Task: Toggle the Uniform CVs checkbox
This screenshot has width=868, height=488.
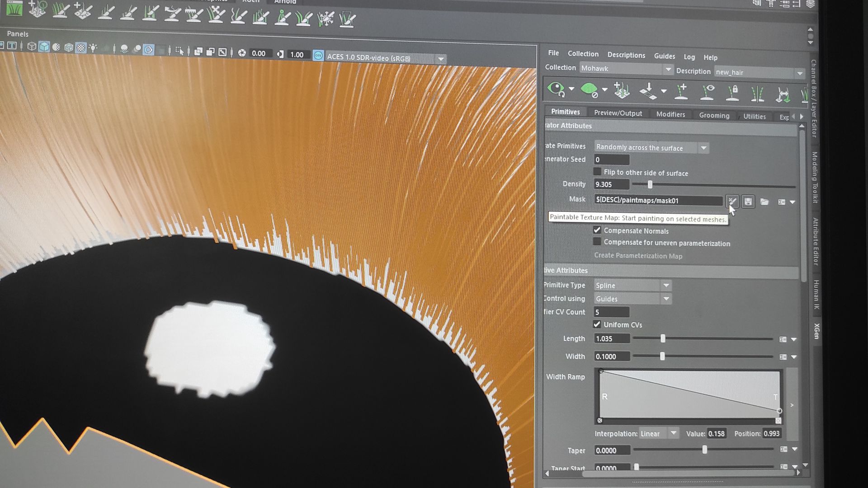Action: coord(597,324)
